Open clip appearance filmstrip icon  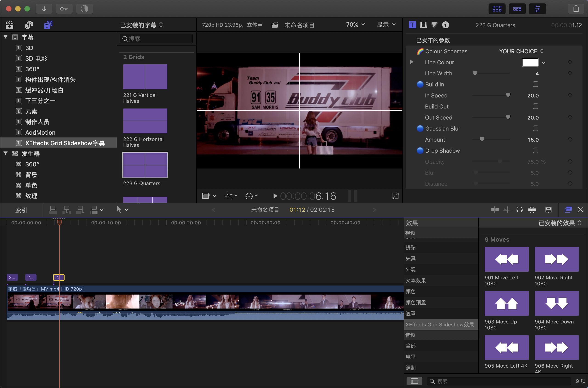click(548, 210)
